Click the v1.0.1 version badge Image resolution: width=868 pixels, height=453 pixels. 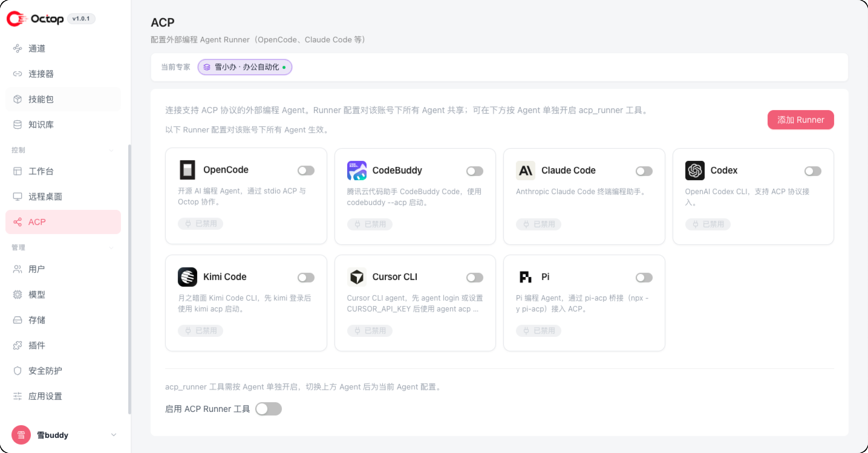click(81, 19)
